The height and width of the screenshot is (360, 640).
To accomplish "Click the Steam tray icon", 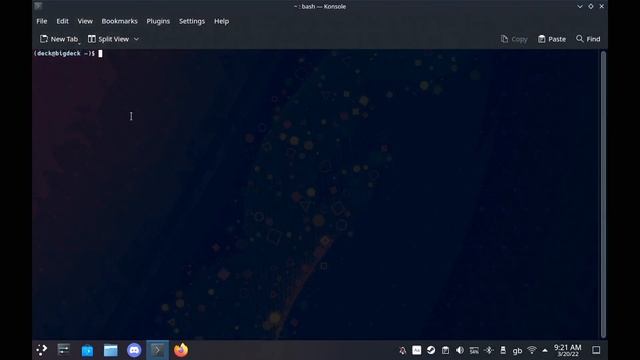I will point(431,350).
